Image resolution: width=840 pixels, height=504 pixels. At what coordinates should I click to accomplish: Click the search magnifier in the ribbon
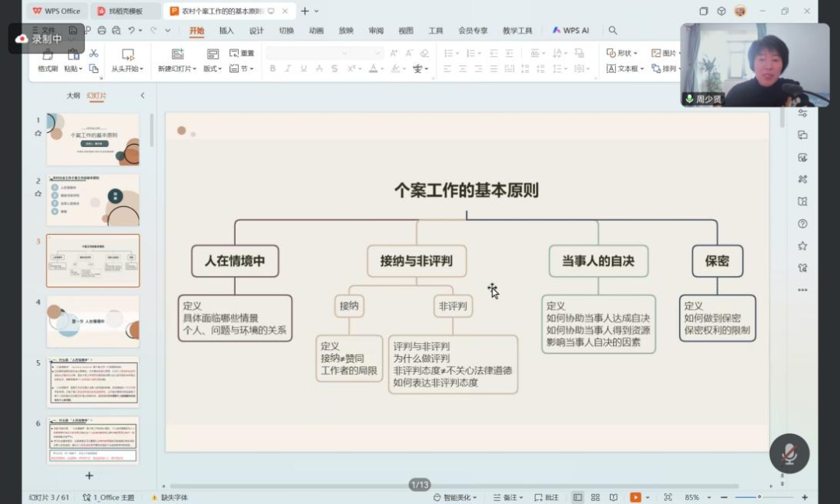[613, 30]
